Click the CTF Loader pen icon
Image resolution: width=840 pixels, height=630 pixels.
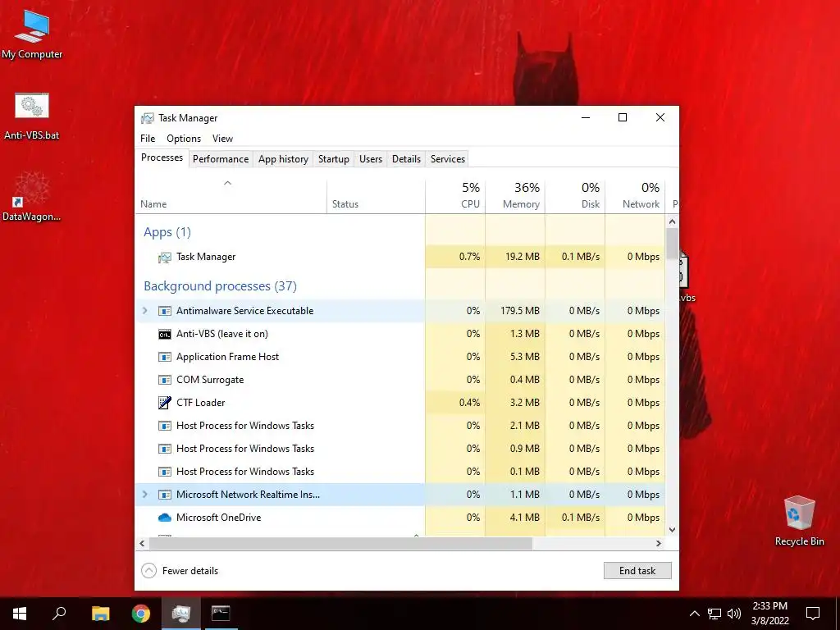(164, 402)
